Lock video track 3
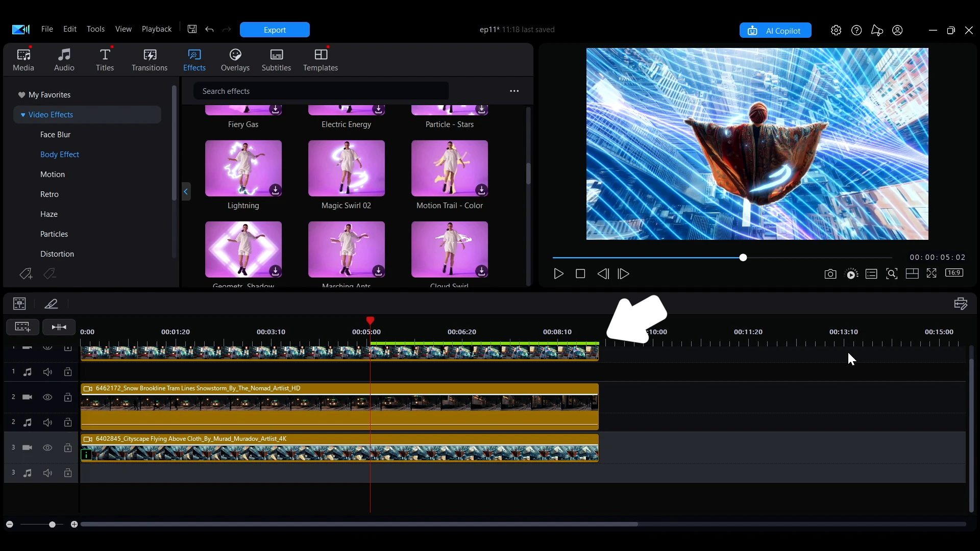980x551 pixels. click(68, 448)
